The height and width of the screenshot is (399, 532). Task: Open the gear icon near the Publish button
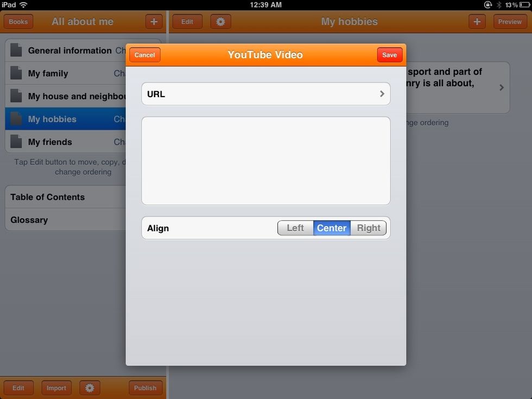tap(90, 388)
